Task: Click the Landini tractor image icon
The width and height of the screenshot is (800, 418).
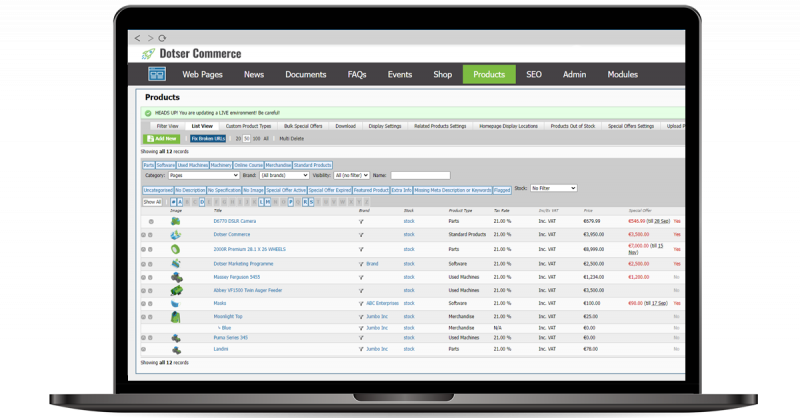Action: tap(177, 350)
